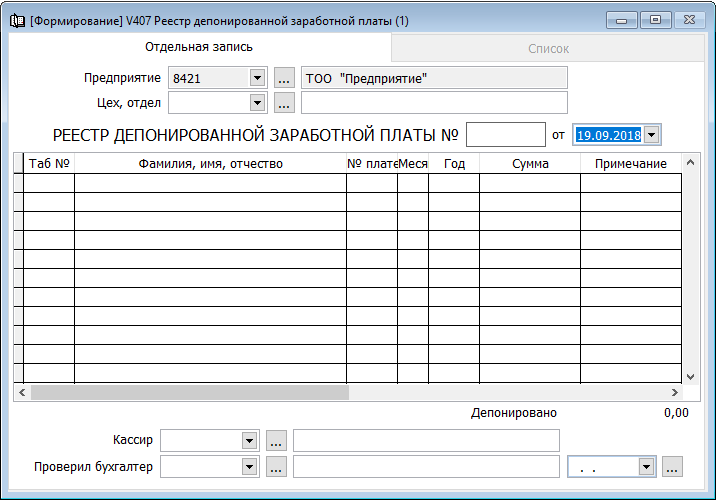The width and height of the screenshot is (719, 501).
Task: Open the bottom date dropdown arrow
Action: [x=647, y=466]
